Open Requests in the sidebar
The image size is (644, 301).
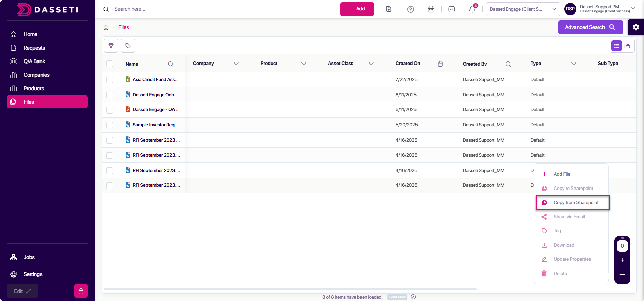point(47,48)
